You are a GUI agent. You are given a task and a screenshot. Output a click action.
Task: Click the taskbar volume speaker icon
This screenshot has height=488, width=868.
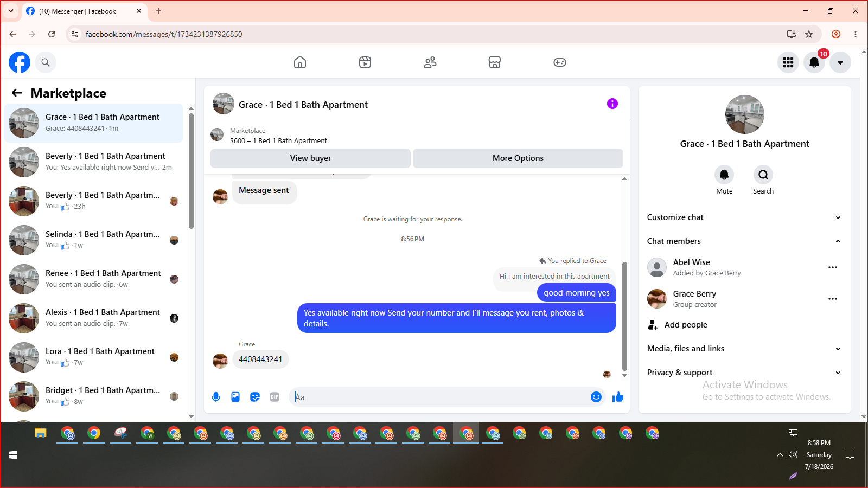click(793, 454)
